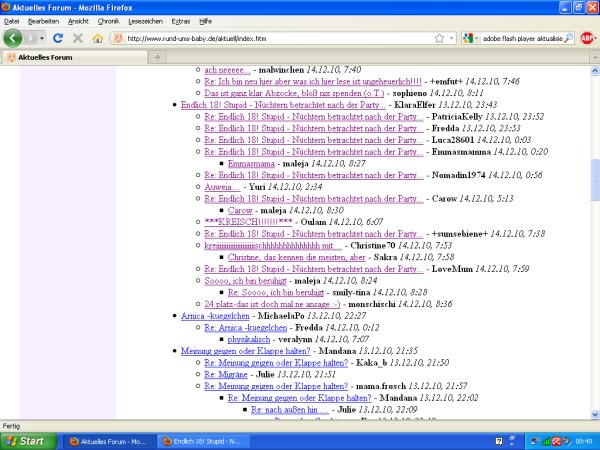Screen dimensions: 600x450
Task: Open the 'ach neeeee...' post link
Action: click(227, 70)
